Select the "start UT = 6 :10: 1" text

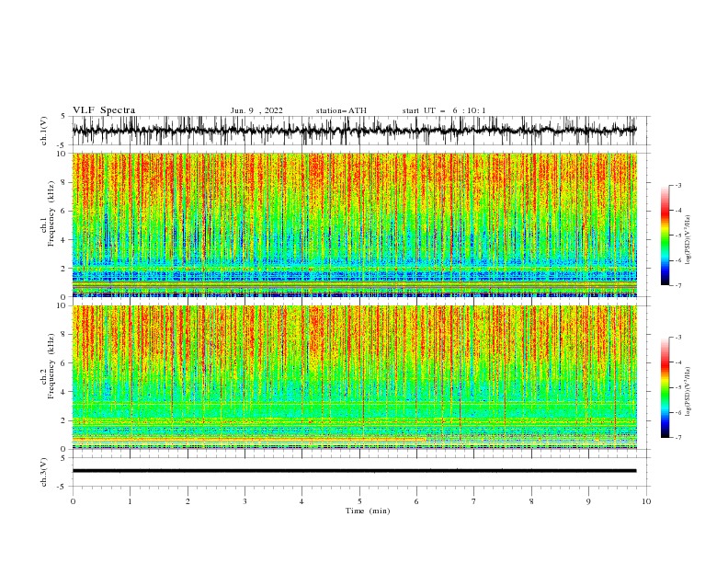tap(444, 110)
